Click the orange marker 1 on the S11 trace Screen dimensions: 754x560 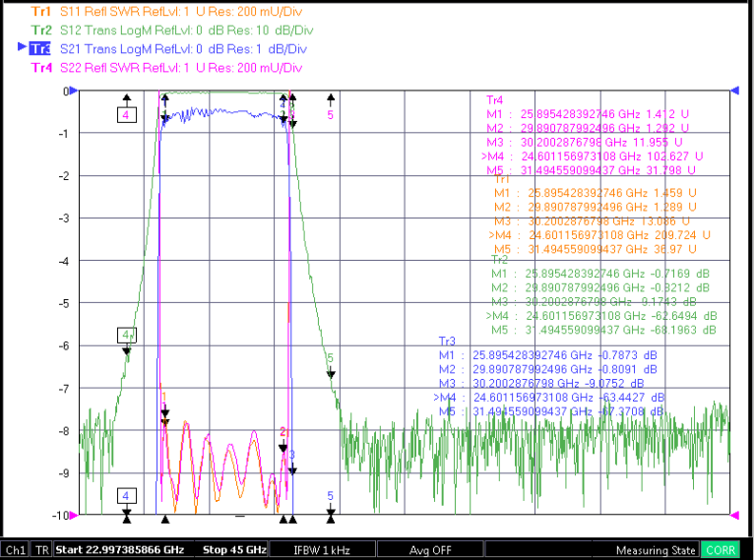[x=164, y=397]
